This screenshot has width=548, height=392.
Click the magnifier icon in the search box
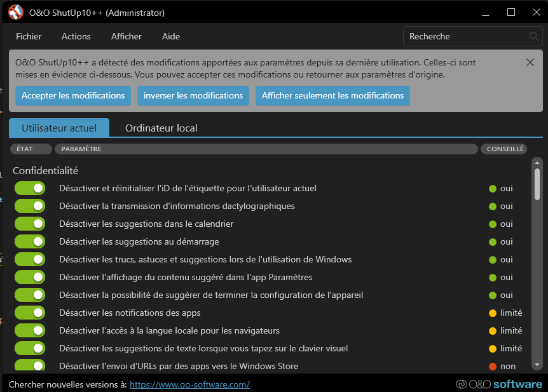point(534,37)
